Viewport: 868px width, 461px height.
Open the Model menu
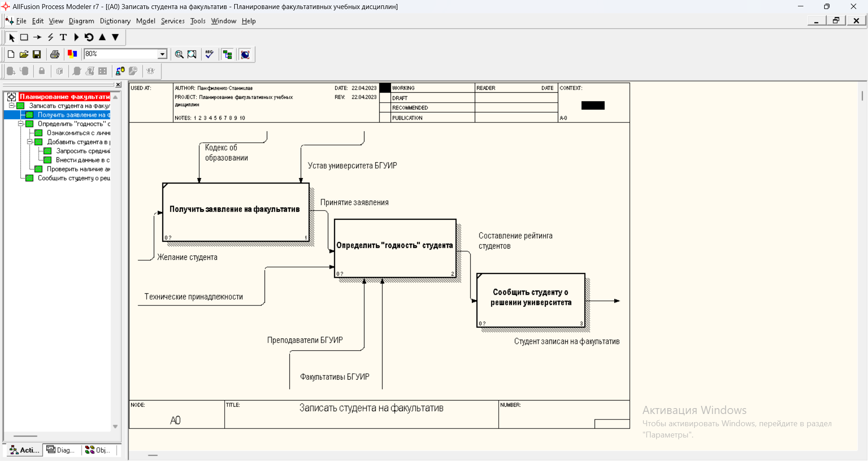(146, 21)
